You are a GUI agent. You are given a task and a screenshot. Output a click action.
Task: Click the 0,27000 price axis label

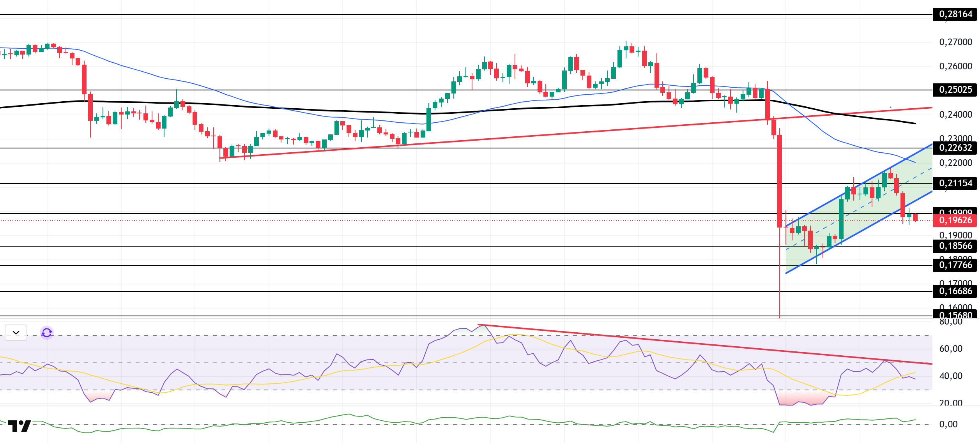click(955, 42)
